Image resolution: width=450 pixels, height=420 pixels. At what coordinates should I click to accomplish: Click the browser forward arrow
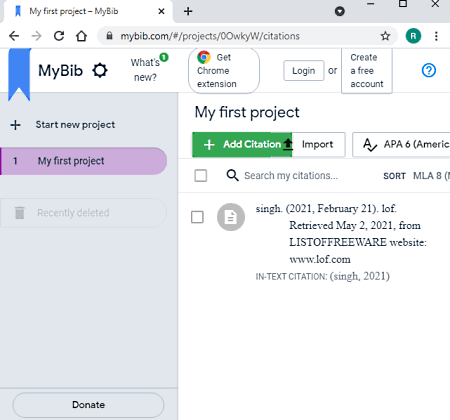(36, 36)
